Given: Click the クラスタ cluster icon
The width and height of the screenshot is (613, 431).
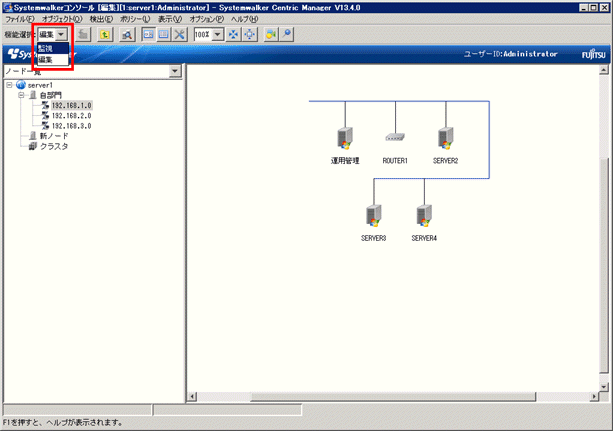Looking at the screenshot, I should (x=33, y=146).
